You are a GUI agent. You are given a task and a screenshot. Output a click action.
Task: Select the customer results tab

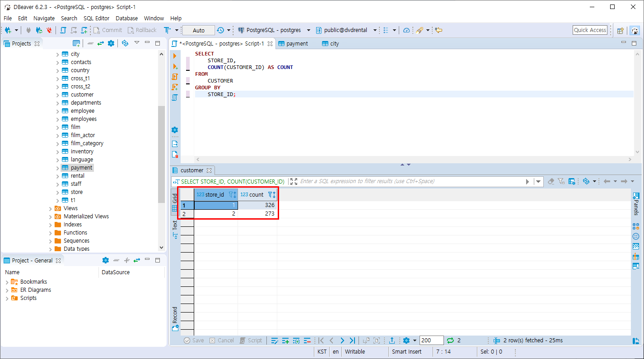click(192, 170)
